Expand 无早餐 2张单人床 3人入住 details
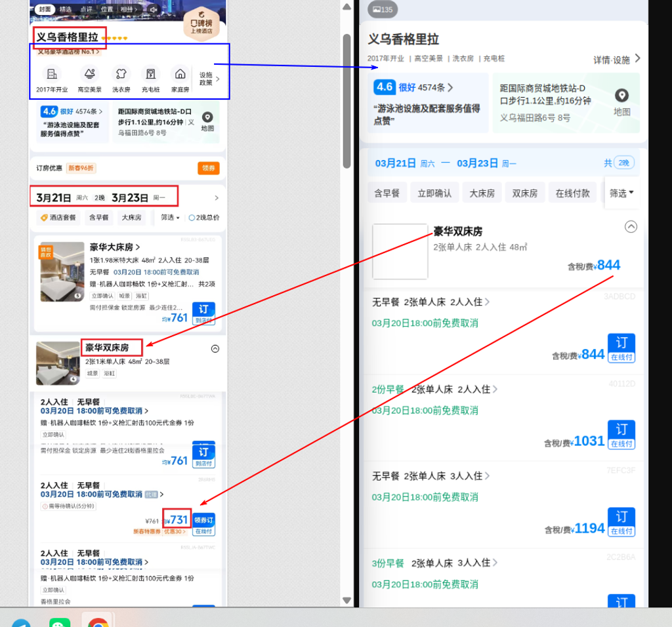Image resolution: width=672 pixels, height=627 pixels. coord(430,475)
